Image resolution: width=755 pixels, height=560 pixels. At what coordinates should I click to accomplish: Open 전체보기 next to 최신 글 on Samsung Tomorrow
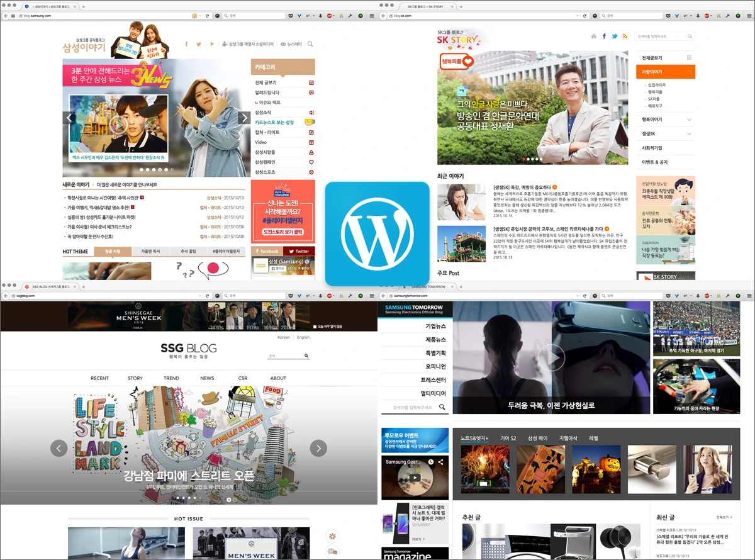[724, 517]
